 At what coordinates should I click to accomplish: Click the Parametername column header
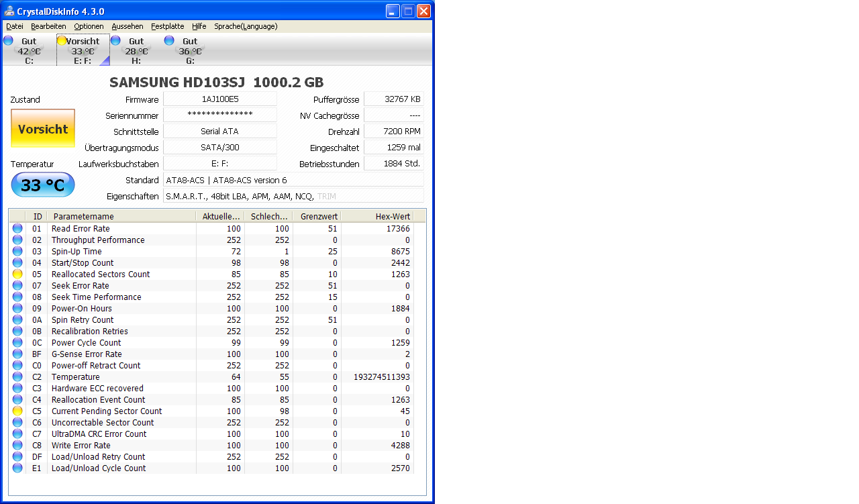point(121,217)
